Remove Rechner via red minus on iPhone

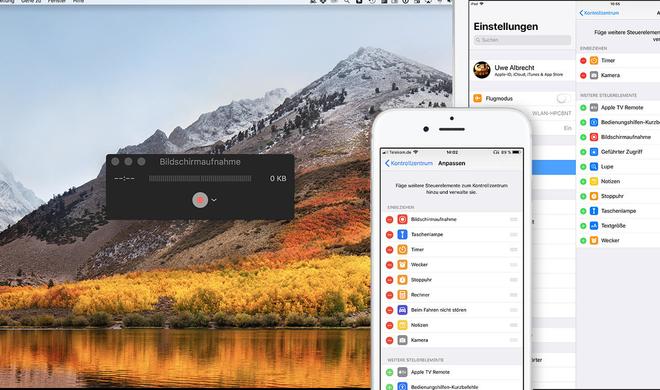389,295
